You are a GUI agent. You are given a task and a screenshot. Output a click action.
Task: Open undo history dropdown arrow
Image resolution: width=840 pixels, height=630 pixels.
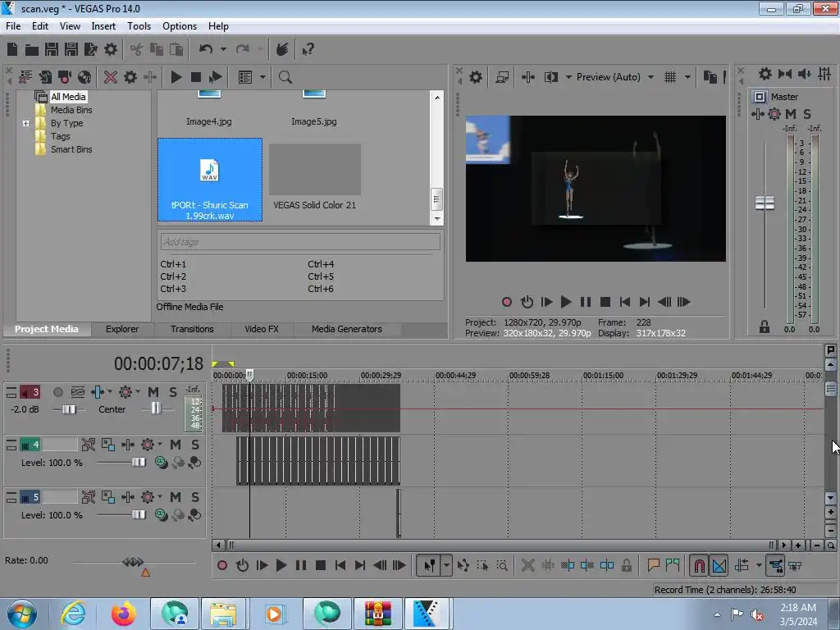[x=223, y=49]
